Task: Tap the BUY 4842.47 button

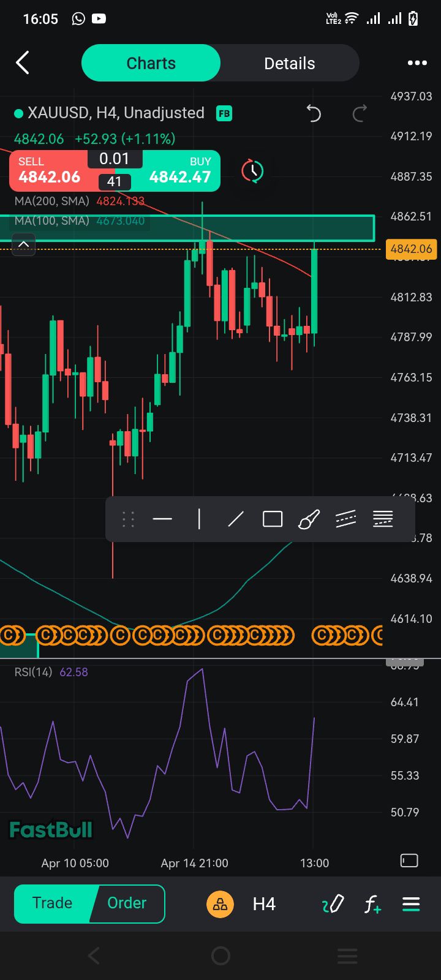Action: coord(181,171)
